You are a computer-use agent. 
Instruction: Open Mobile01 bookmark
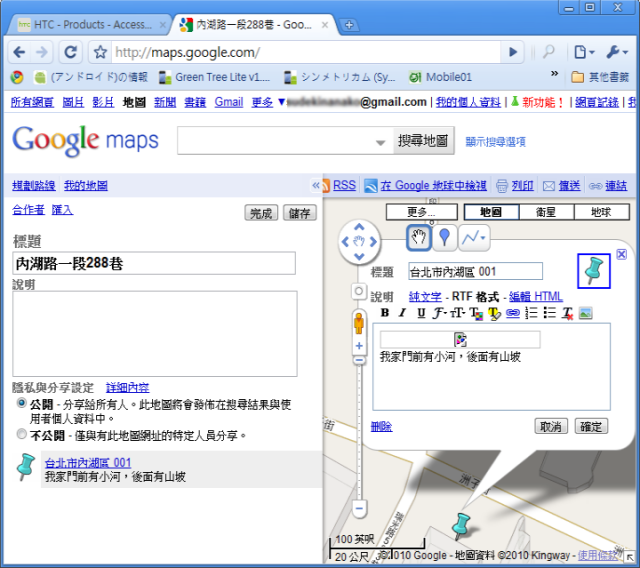pos(440,77)
